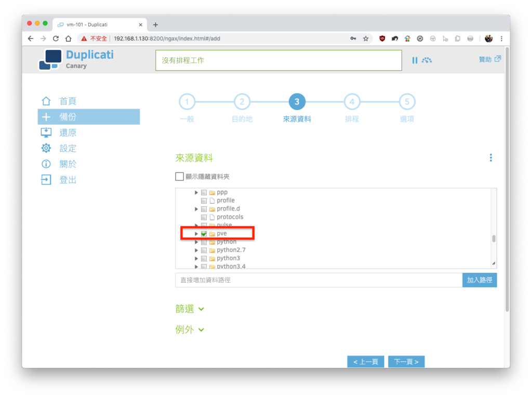Check the profile.d folder checkbox
532x397 pixels.
coord(204,209)
